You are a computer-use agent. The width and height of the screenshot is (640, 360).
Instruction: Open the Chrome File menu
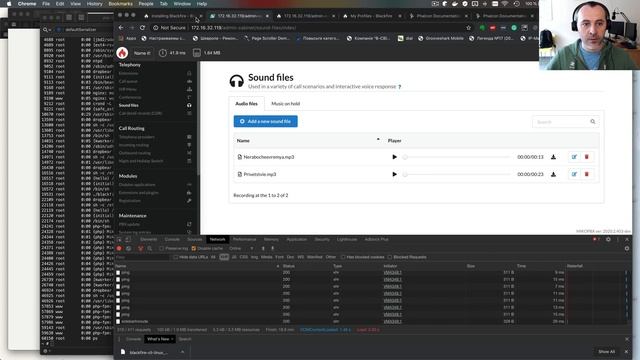coord(46,4)
